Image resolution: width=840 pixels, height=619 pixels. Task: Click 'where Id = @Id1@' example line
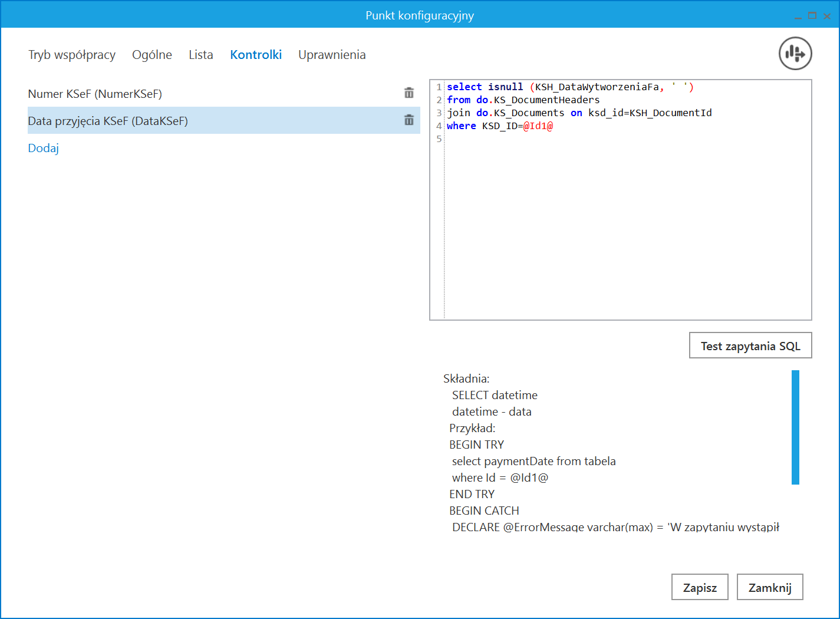(x=500, y=478)
